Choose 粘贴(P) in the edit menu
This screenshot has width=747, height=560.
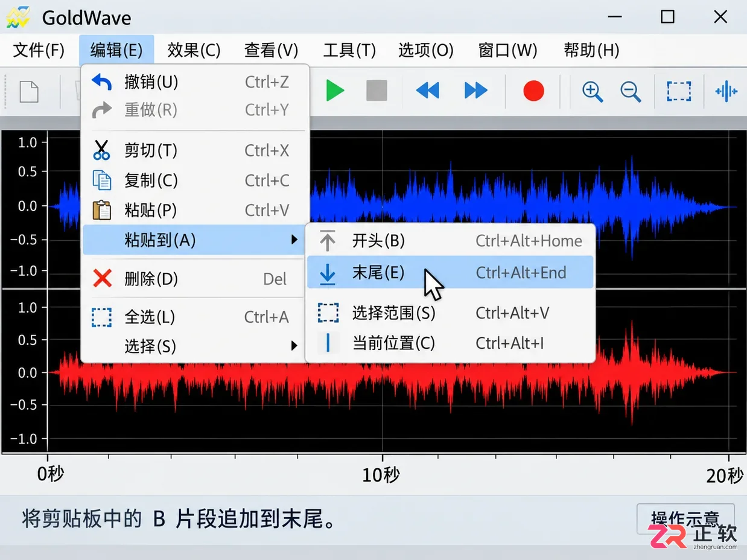point(195,210)
